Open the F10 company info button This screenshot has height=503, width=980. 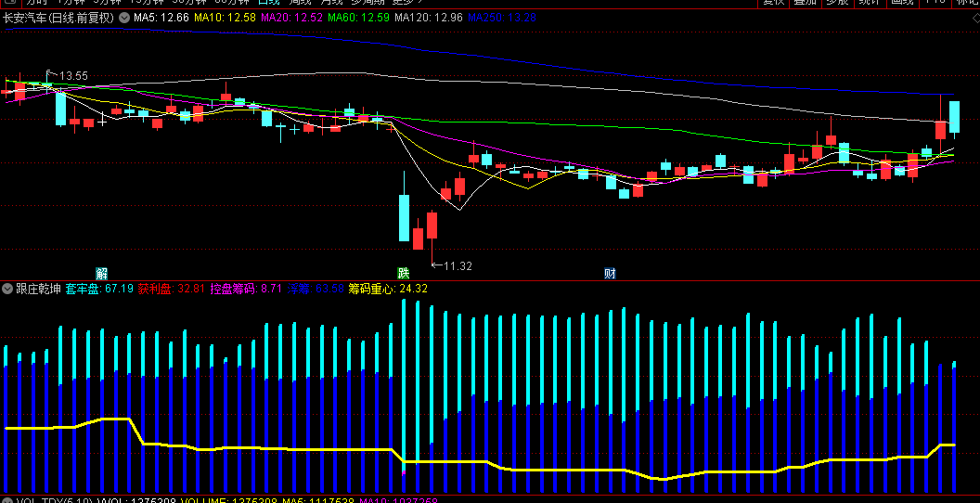(935, 3)
